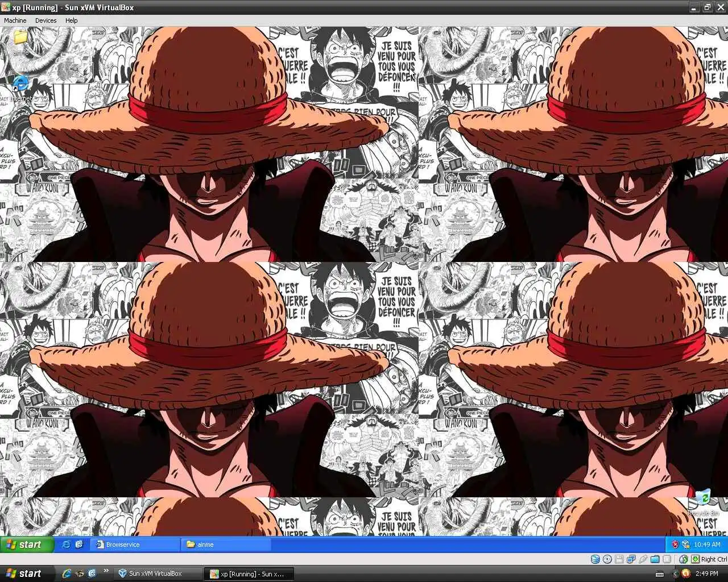Screen dimensions: 728x582
Task: Select the Recycle Bin desktop icon
Action: tap(703, 502)
